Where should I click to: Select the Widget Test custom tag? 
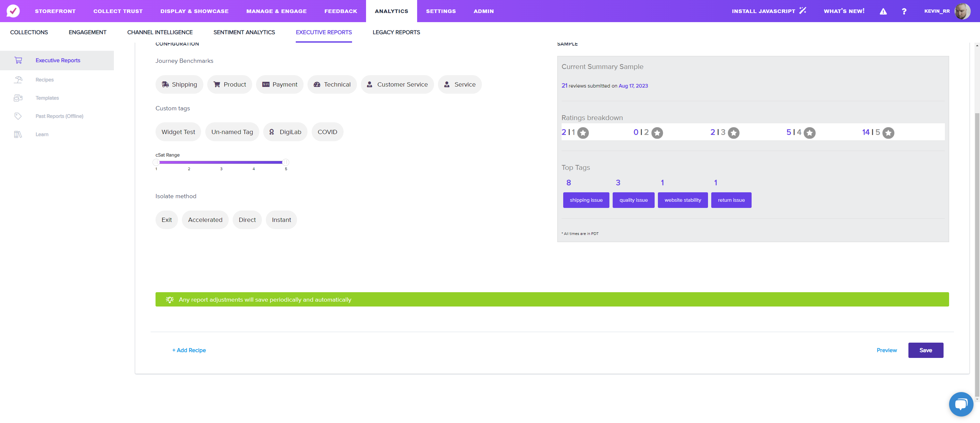(x=178, y=132)
